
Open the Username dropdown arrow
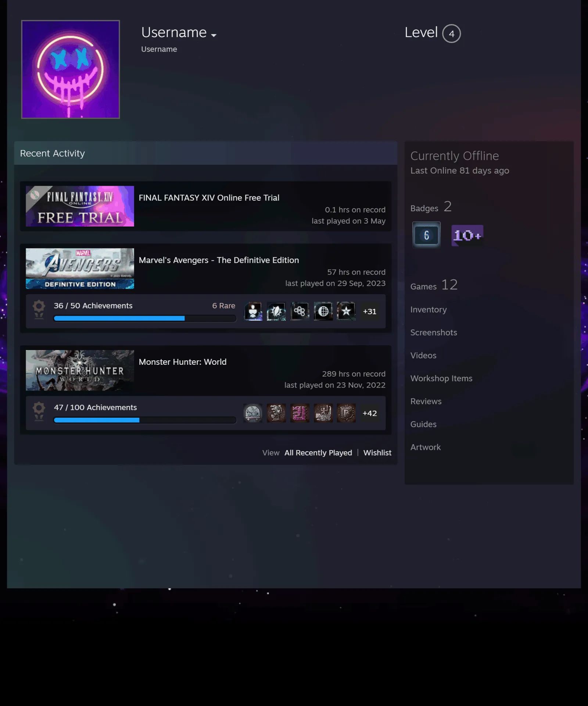coord(214,35)
